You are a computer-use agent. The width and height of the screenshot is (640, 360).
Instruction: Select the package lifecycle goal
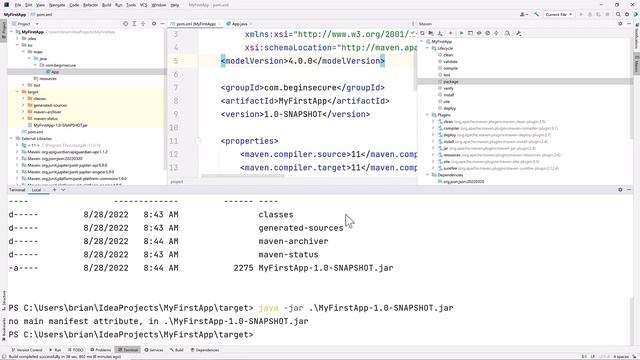(x=451, y=82)
